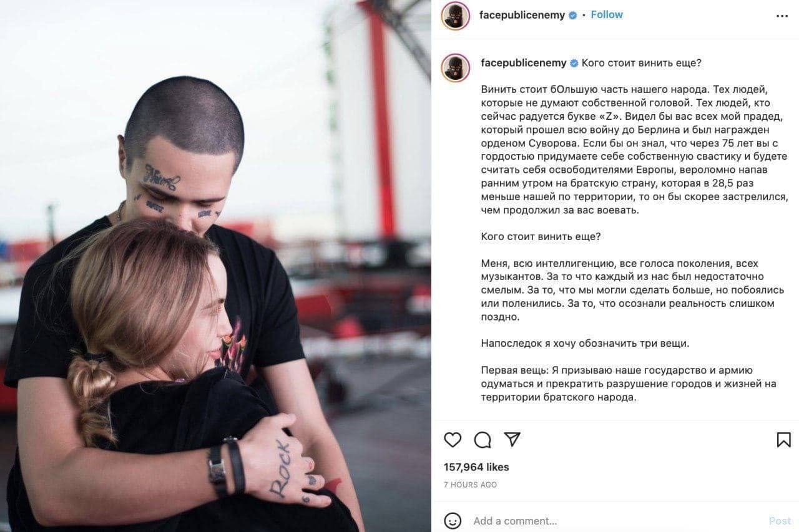Click the post photo of couple
Viewport: 799px width, 532px height.
[215, 266]
